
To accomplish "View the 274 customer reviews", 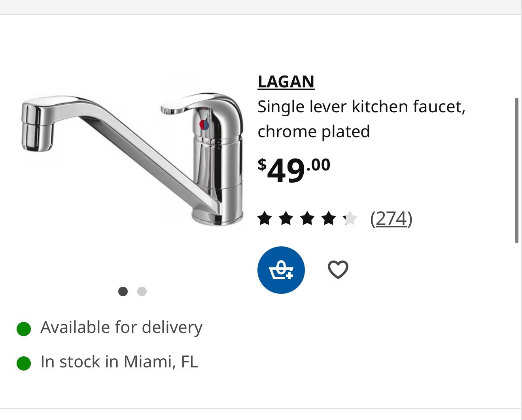I will pyautogui.click(x=391, y=219).
